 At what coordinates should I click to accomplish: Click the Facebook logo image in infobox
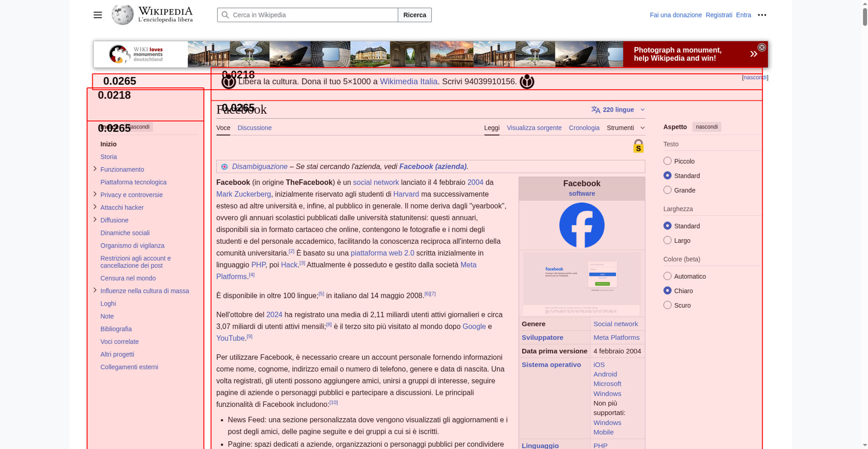[x=582, y=225]
